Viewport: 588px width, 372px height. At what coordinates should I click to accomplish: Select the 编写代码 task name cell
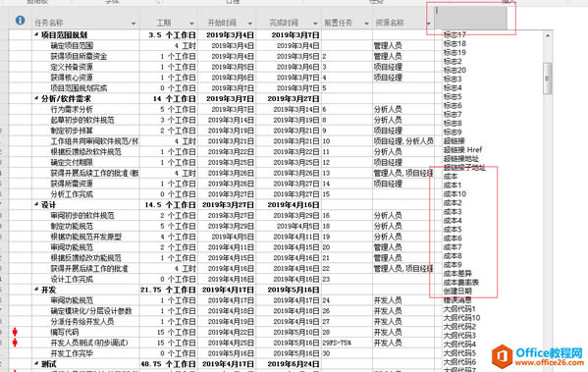(x=86, y=333)
